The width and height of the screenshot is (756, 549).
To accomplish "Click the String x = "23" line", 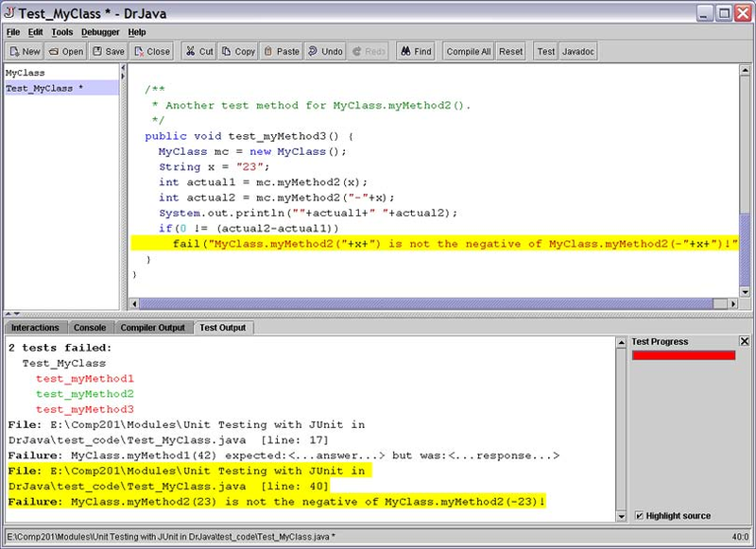I will click(215, 166).
